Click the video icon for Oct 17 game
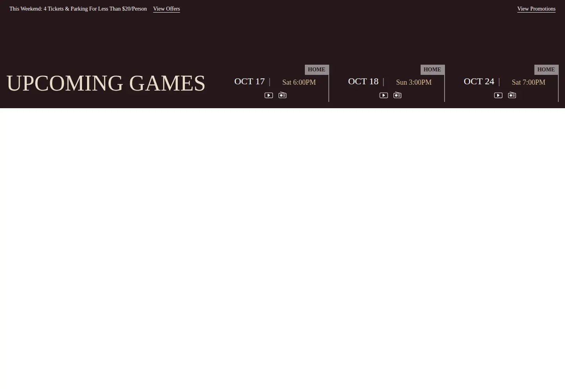The height and width of the screenshot is (392, 565). click(x=269, y=95)
